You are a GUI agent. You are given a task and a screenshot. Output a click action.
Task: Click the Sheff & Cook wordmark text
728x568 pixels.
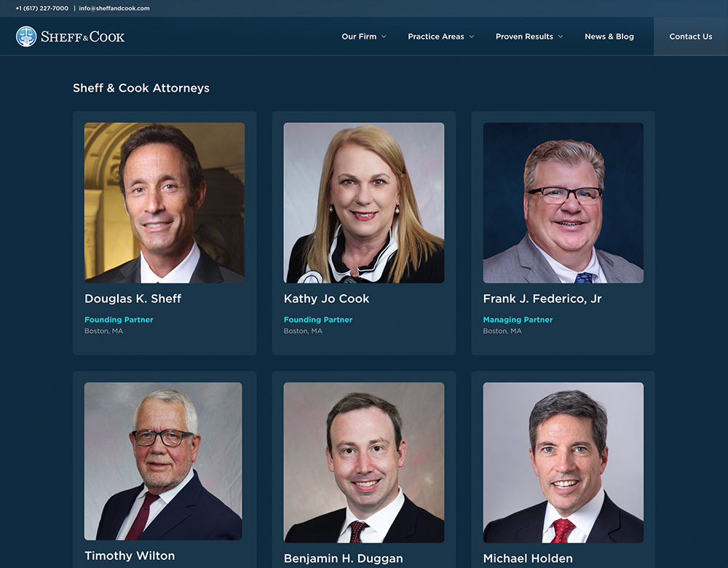[83, 36]
